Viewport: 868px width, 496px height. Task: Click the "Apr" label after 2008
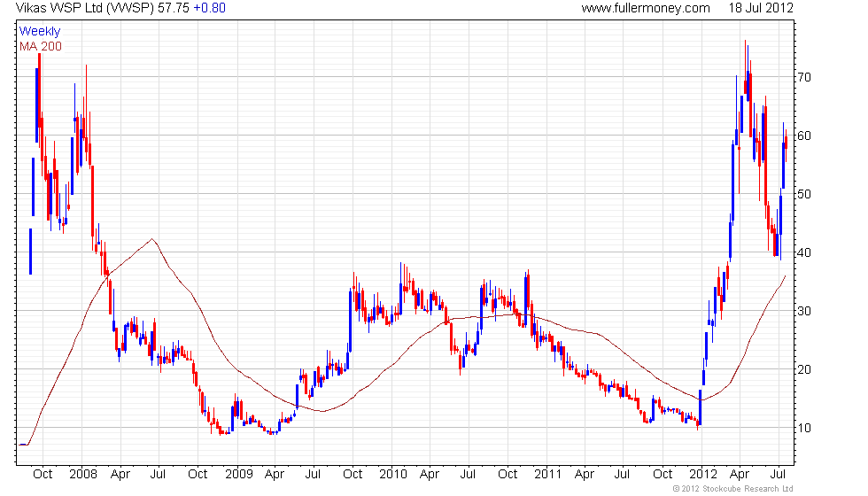(x=120, y=475)
